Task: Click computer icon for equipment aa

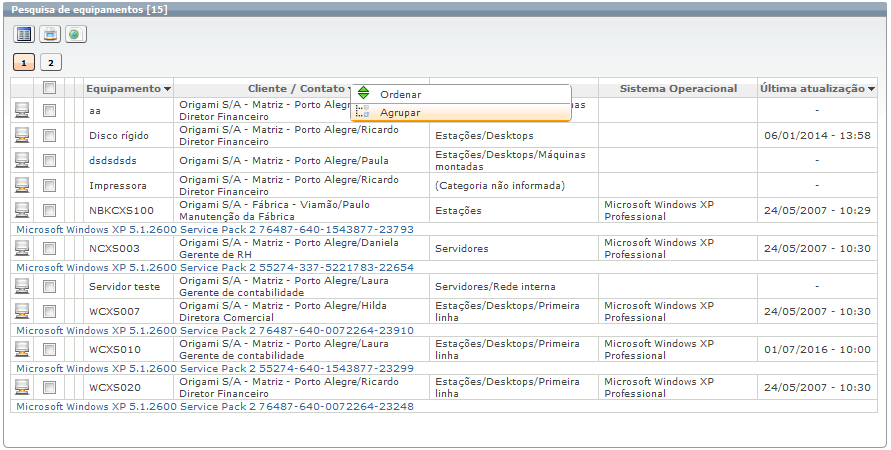Action: 22,110
